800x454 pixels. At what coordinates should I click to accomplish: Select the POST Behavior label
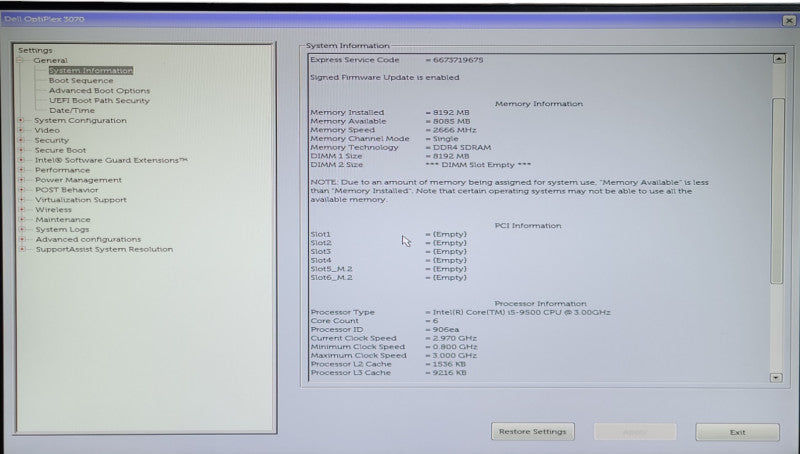tap(67, 190)
